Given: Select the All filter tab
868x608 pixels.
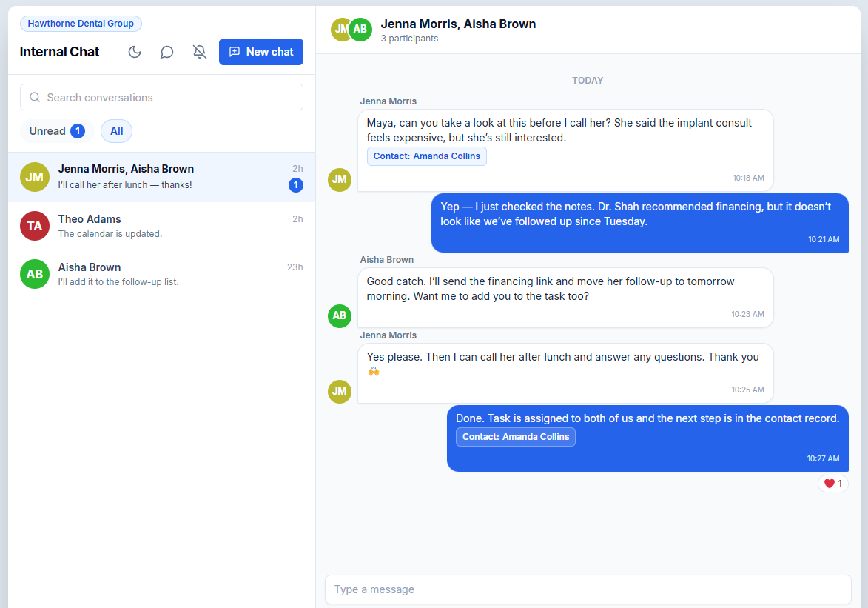Looking at the screenshot, I should [116, 131].
